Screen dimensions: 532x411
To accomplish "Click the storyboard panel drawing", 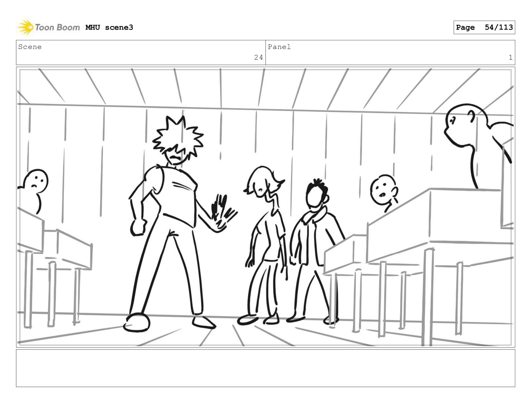I will [x=266, y=207].
